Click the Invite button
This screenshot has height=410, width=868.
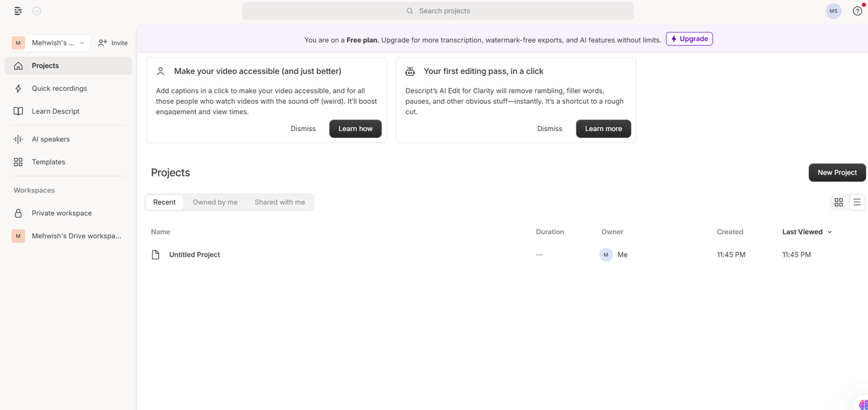[113, 43]
